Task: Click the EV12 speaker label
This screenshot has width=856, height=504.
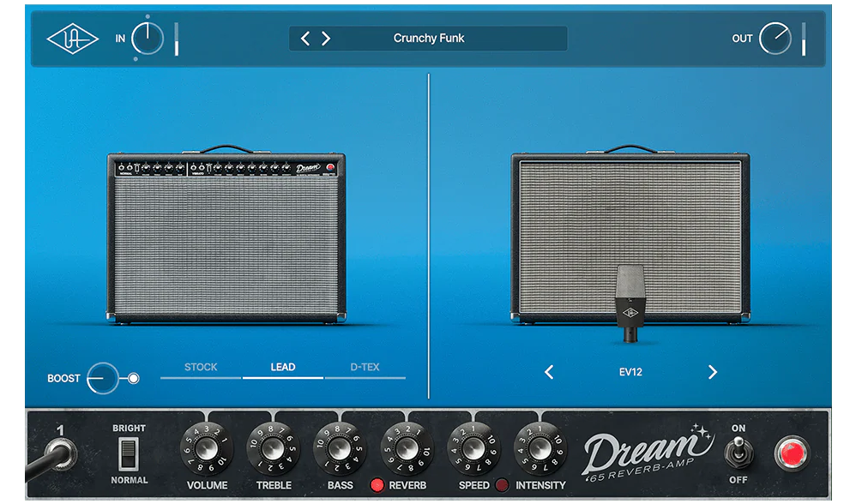Action: 630,372
